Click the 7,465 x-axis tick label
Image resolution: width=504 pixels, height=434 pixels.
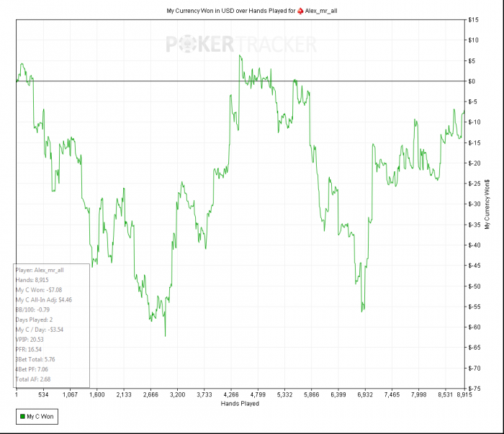[392, 394]
